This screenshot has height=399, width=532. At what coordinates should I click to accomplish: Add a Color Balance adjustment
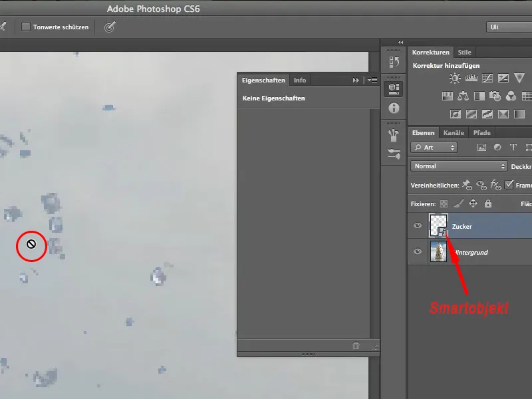coord(463,96)
